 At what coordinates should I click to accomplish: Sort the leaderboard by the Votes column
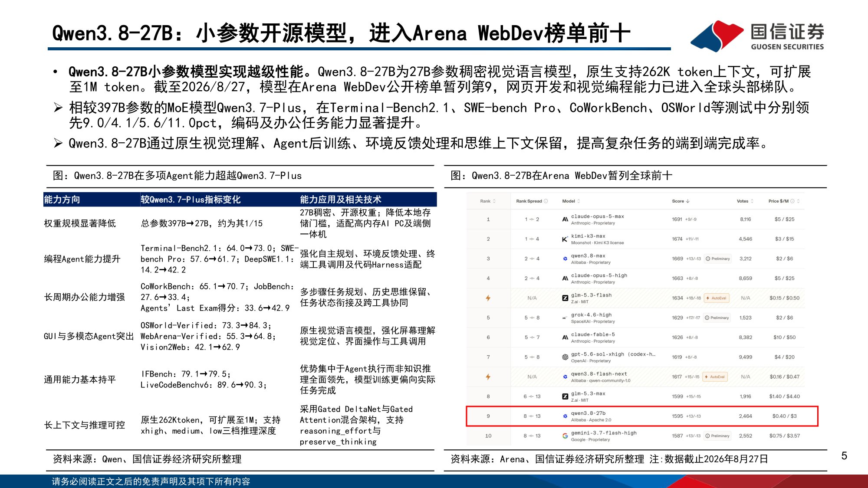pyautogui.click(x=745, y=201)
